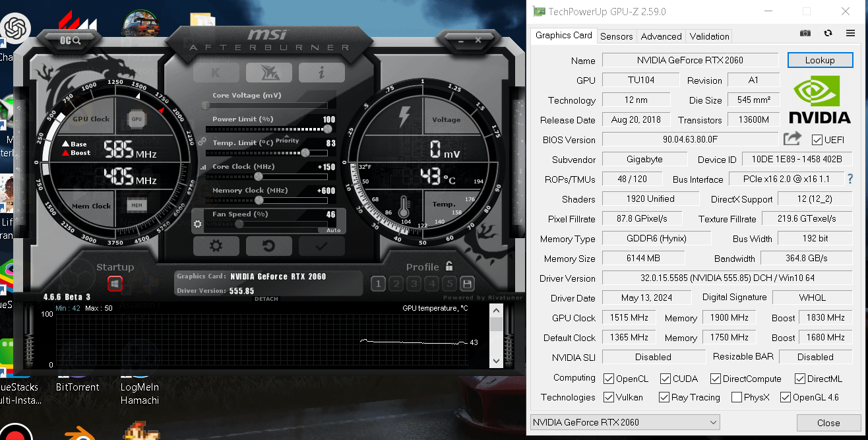The height and width of the screenshot is (440, 868).
Task: Open Afterburner settings gear button
Action: click(216, 246)
